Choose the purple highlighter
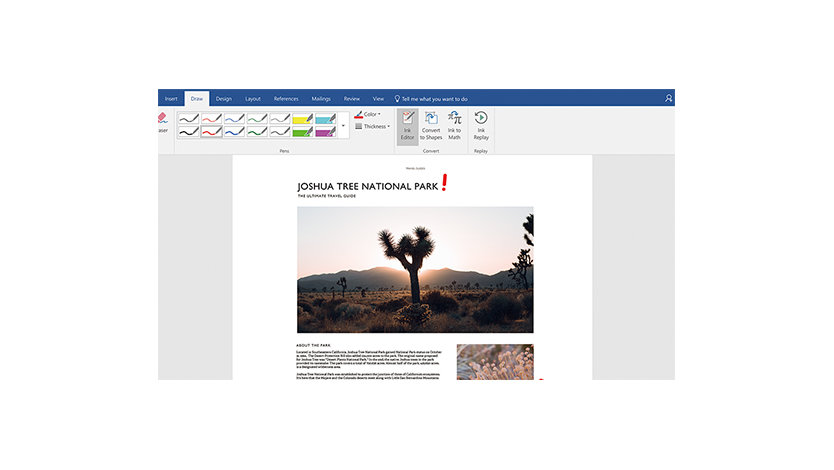Screen dimensions: 834x470 [x=326, y=131]
